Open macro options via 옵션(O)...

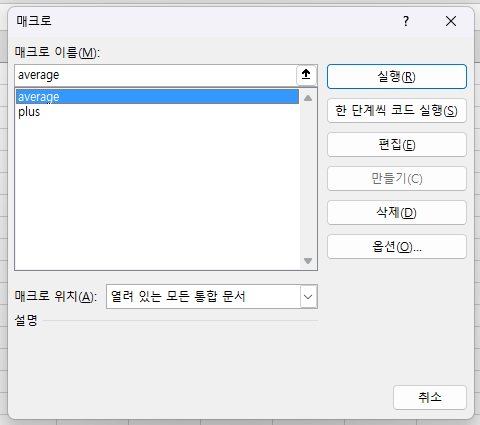click(397, 247)
